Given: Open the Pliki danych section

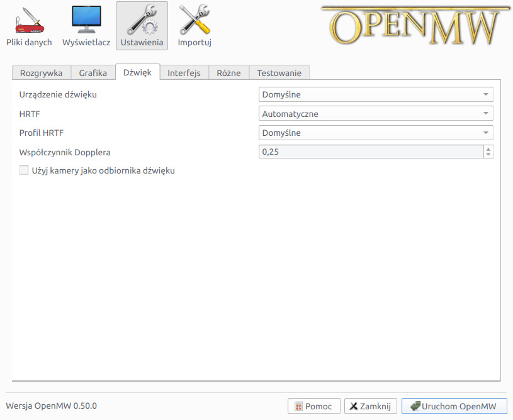Looking at the screenshot, I should (29, 26).
